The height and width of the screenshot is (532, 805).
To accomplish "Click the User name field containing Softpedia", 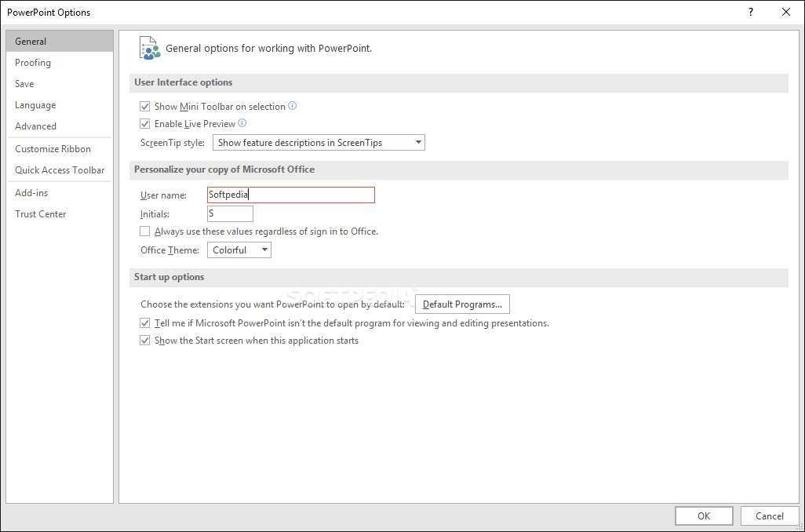I will click(291, 195).
